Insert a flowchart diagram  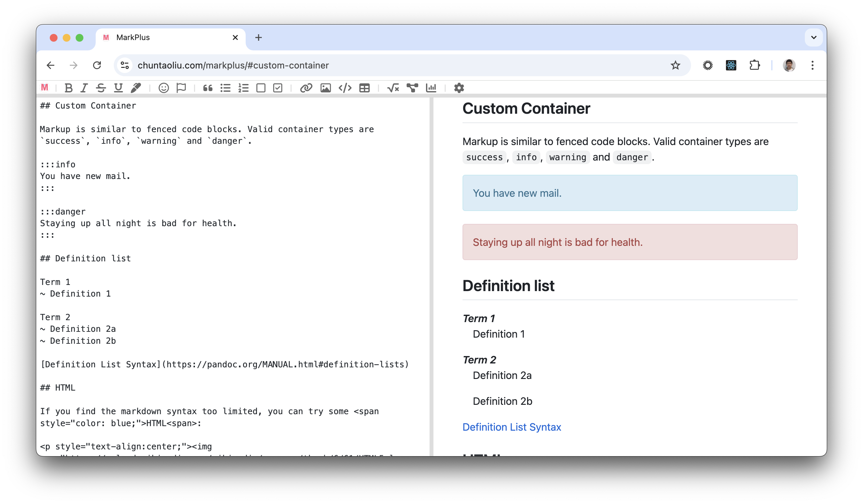412,88
